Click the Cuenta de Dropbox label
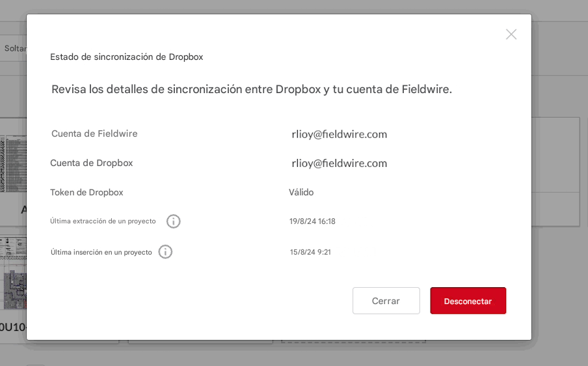This screenshot has width=588, height=366. (x=91, y=163)
